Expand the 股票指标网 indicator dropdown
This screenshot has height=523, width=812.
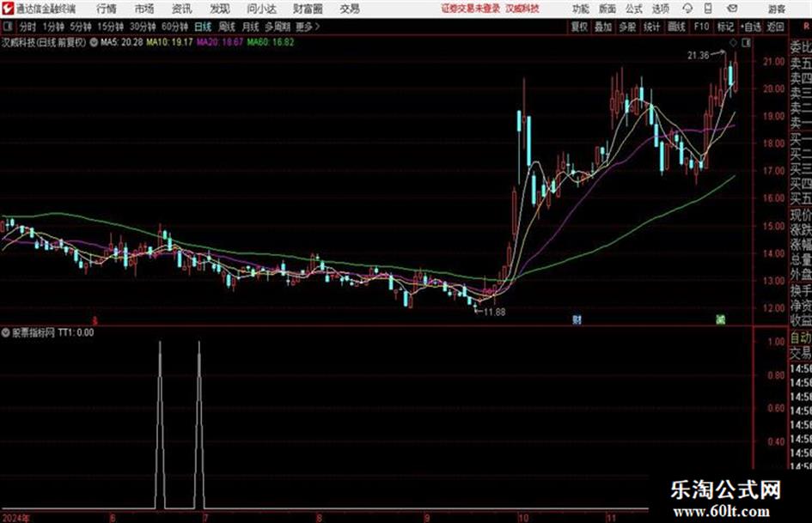point(6,332)
